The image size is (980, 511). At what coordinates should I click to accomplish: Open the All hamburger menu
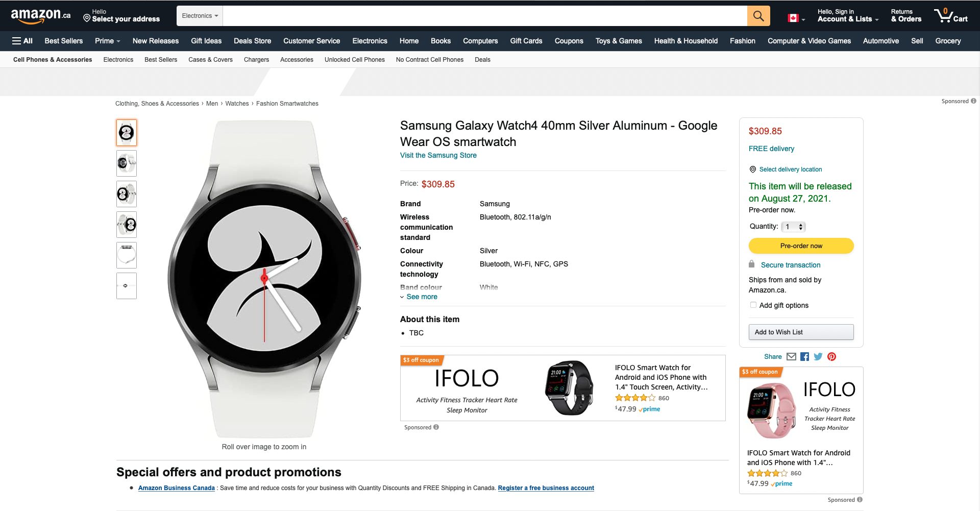point(22,41)
